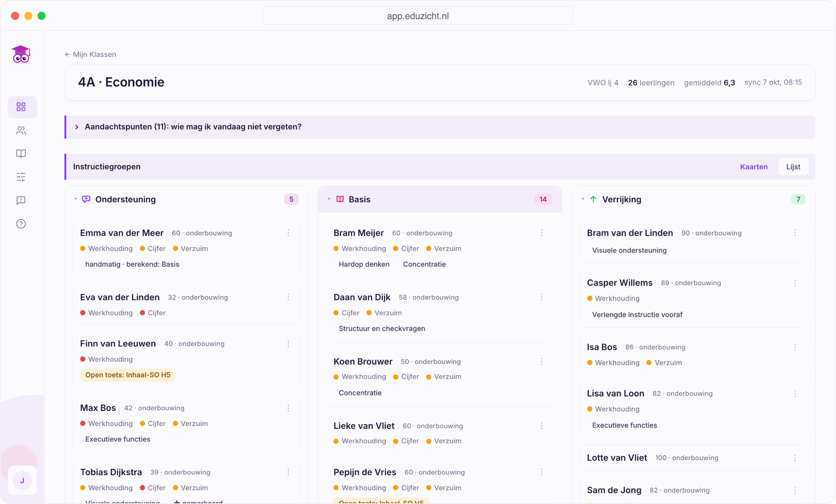The width and height of the screenshot is (836, 504).
Task: Open options menu for Lieke van Vliet
Action: pos(542,426)
